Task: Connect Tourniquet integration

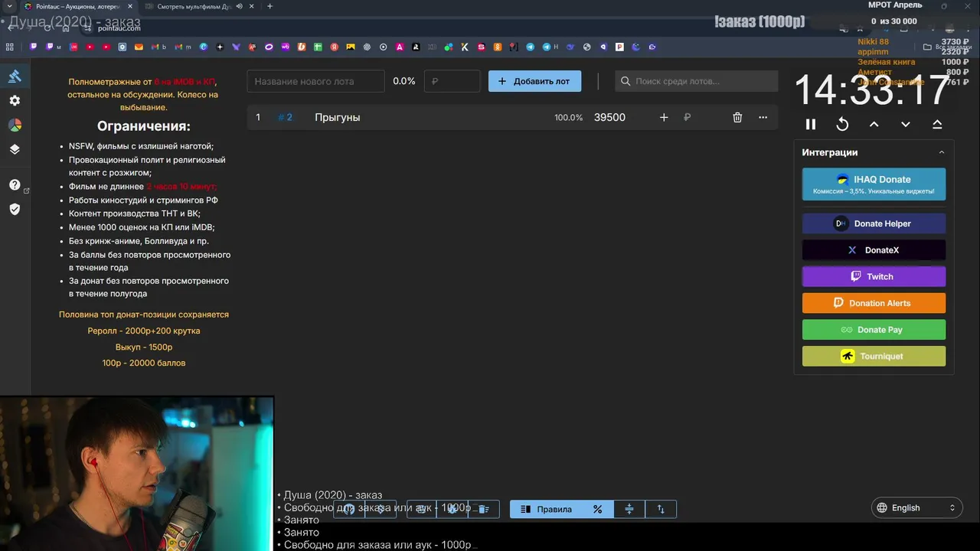Action: pyautogui.click(x=874, y=356)
